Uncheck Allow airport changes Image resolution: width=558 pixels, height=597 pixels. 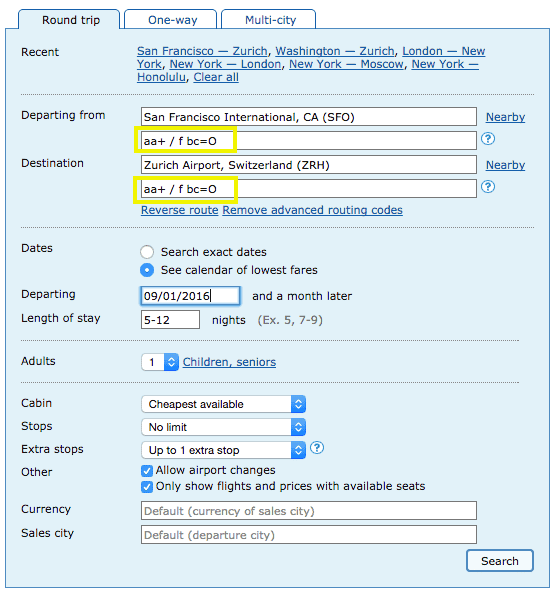147,471
